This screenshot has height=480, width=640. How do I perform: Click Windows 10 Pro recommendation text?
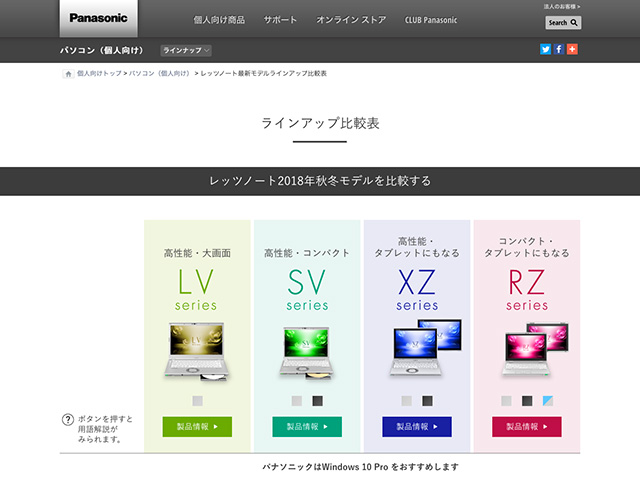point(360,467)
